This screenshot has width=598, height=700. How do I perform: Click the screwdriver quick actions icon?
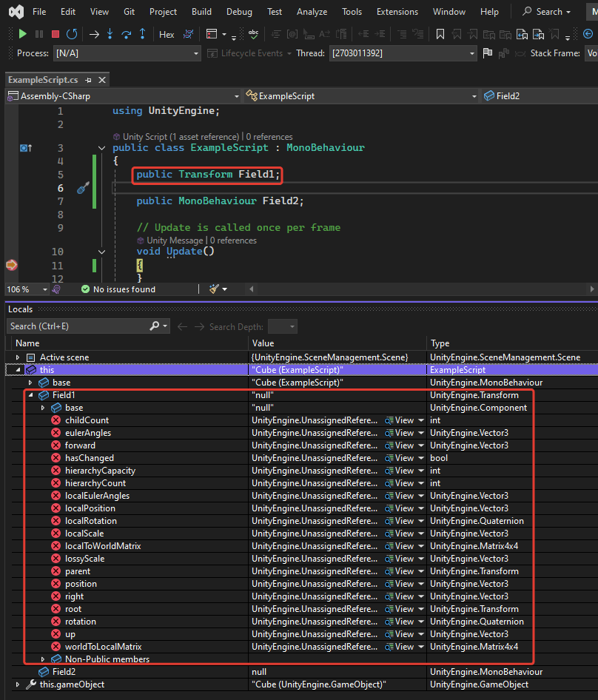coord(84,188)
